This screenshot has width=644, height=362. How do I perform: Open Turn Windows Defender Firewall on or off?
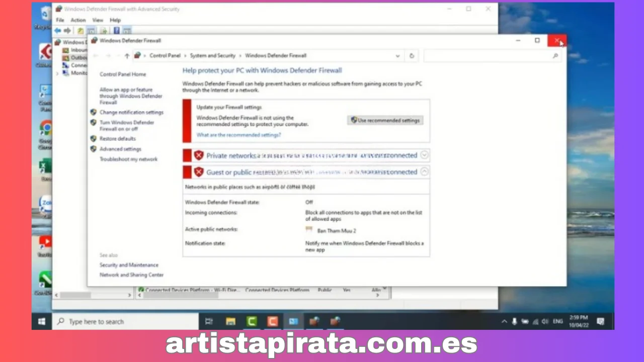point(127,126)
